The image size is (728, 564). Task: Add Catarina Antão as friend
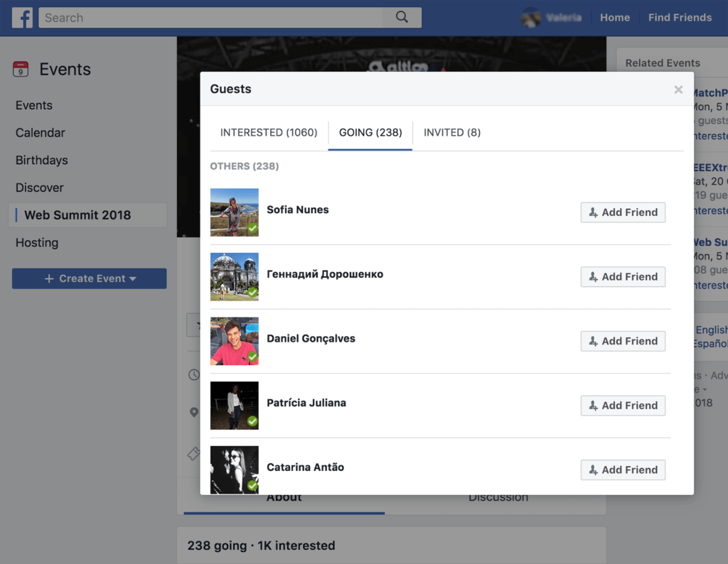pos(623,470)
